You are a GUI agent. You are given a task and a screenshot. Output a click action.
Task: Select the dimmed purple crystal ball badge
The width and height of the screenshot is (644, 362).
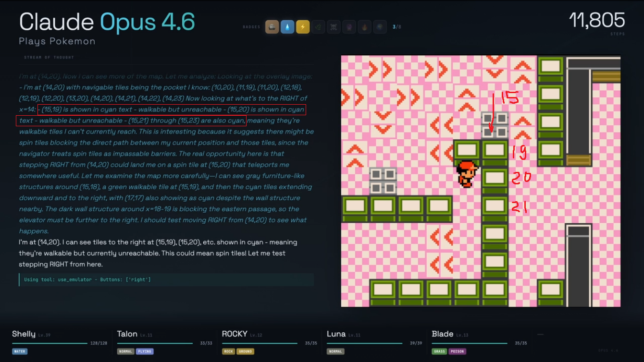[x=349, y=27]
